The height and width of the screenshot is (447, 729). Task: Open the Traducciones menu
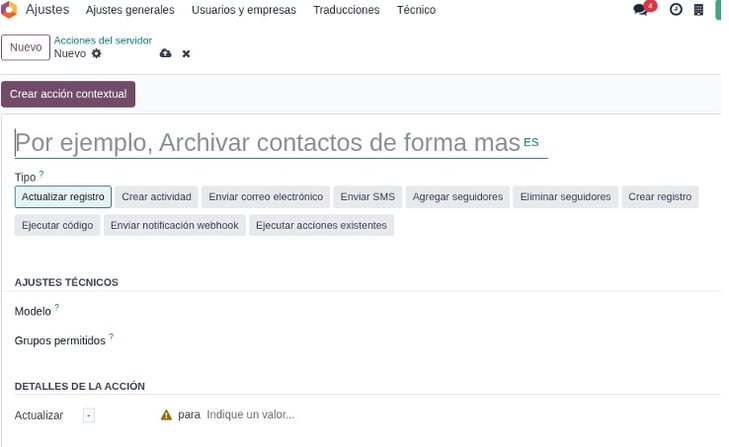tap(346, 10)
